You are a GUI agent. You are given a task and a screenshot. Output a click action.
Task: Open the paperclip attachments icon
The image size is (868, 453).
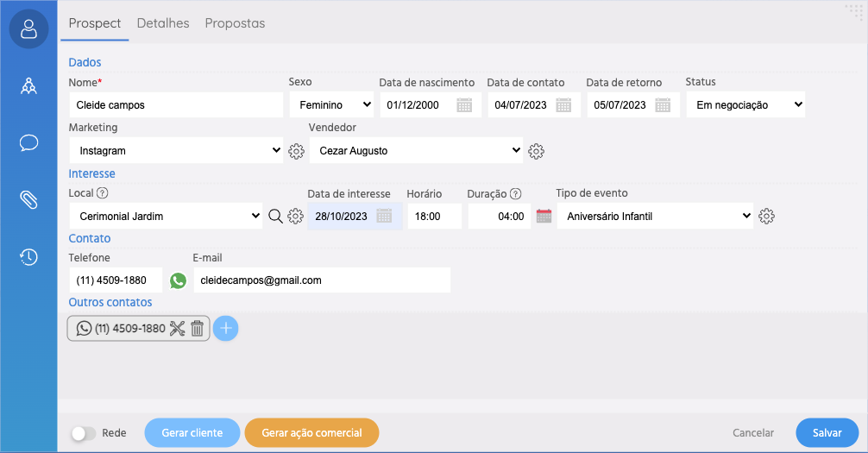coord(28,199)
